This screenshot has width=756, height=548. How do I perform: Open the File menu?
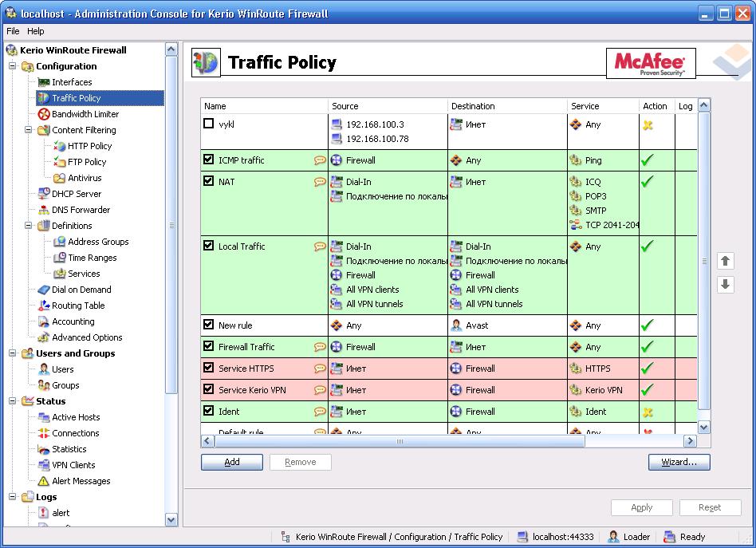point(13,31)
